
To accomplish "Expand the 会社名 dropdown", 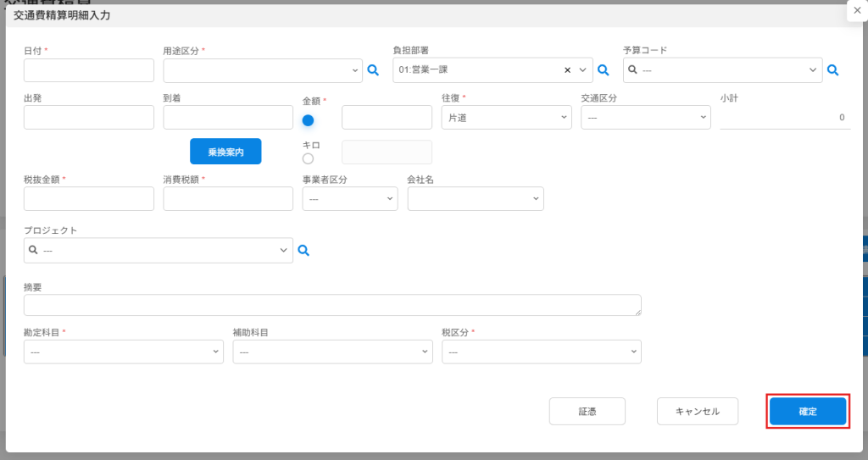I will pyautogui.click(x=475, y=198).
